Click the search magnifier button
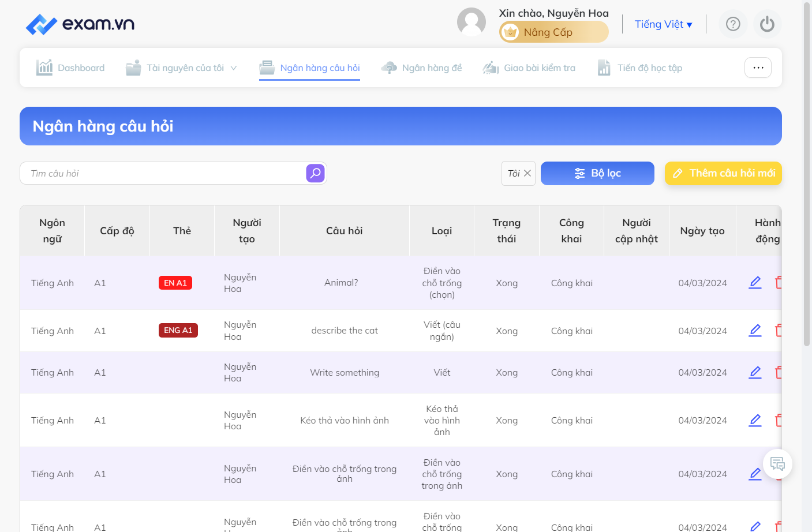 tap(316, 173)
